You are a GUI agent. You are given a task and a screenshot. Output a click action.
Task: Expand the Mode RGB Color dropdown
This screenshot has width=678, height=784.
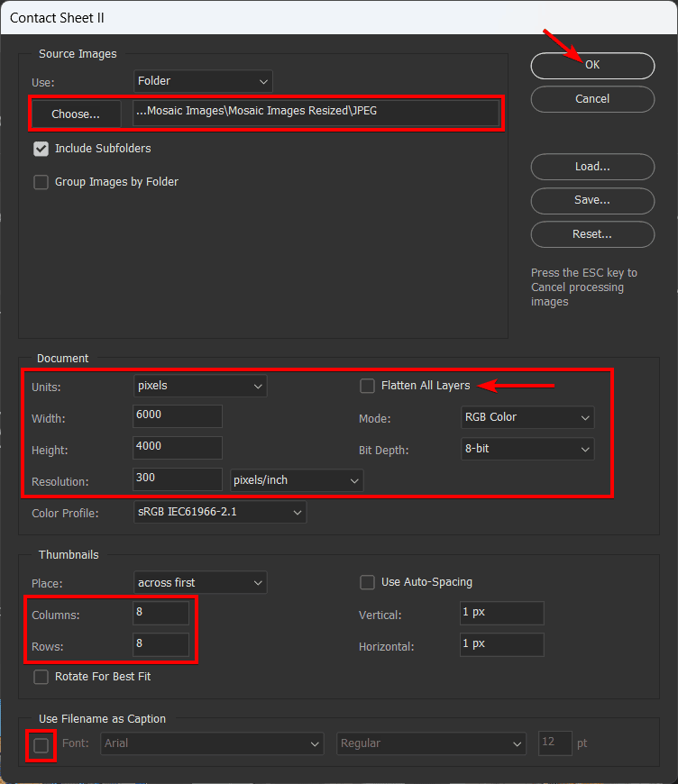pyautogui.click(x=527, y=417)
